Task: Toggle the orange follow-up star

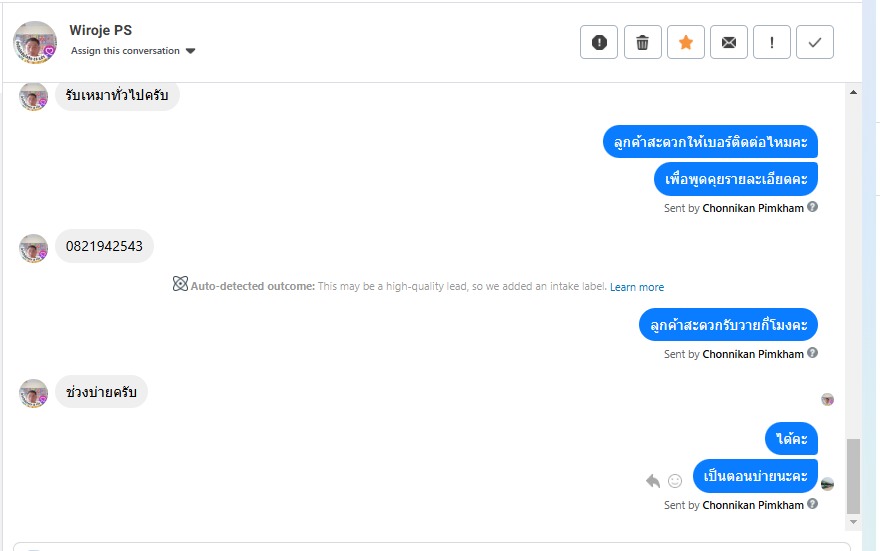Action: pos(685,42)
